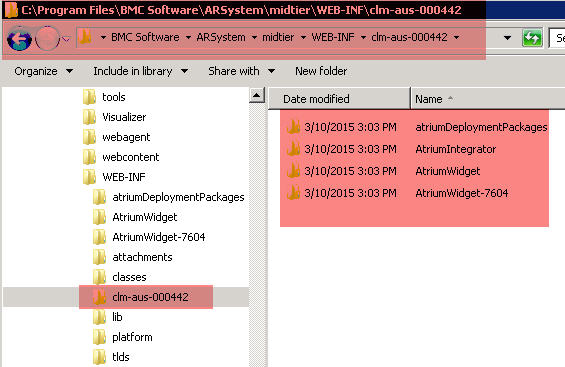Screen dimensions: 565x367
Task: Expand dropdown arrow before BMC Software breadcrumb
Action: [103, 37]
